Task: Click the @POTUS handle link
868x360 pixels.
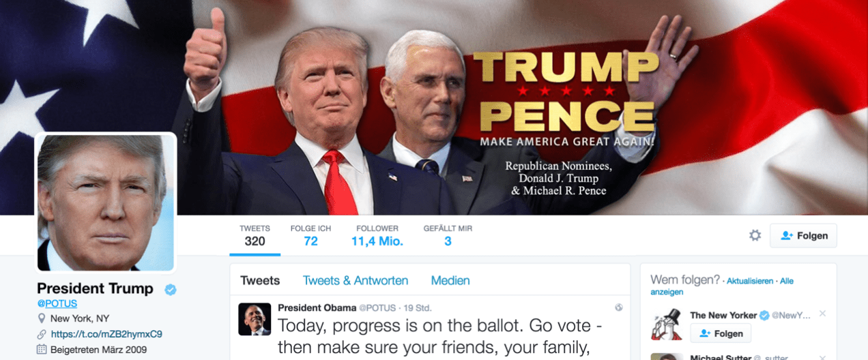Action: 57,303
